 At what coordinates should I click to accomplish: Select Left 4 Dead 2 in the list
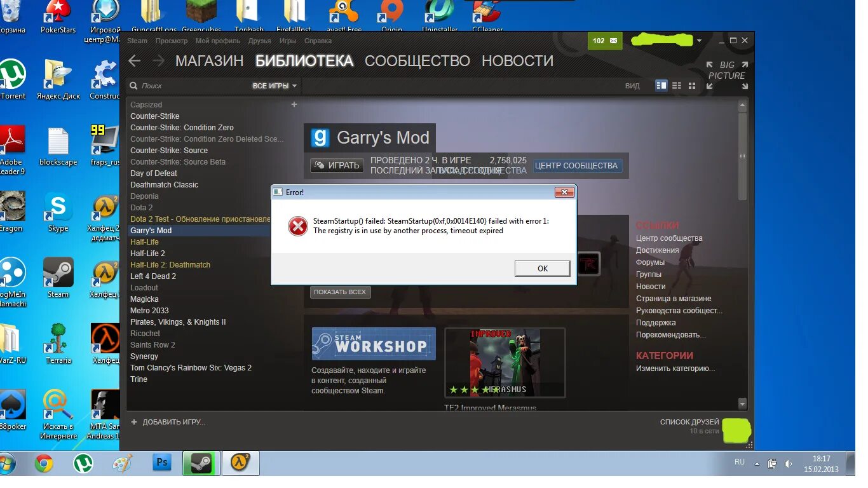153,276
